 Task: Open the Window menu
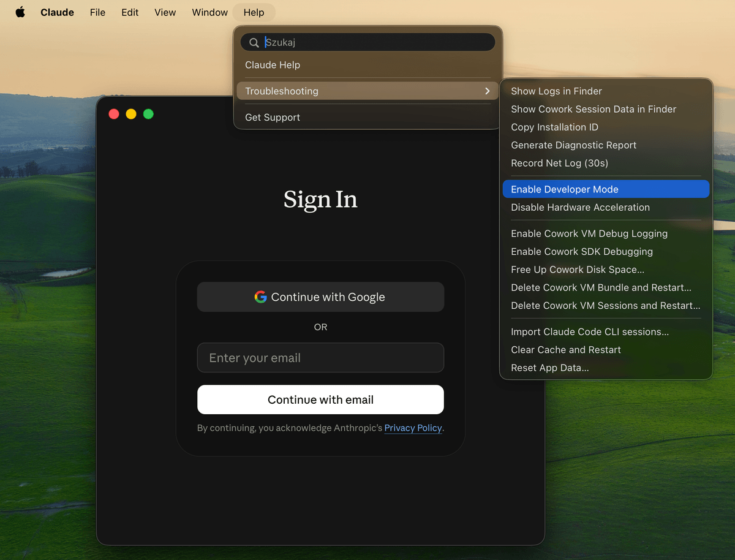tap(209, 12)
